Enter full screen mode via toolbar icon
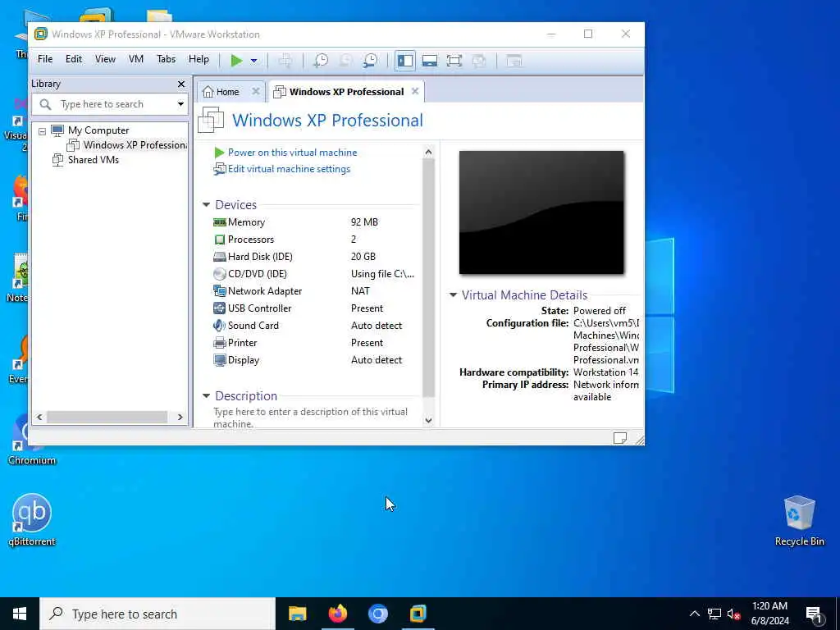 tap(454, 61)
